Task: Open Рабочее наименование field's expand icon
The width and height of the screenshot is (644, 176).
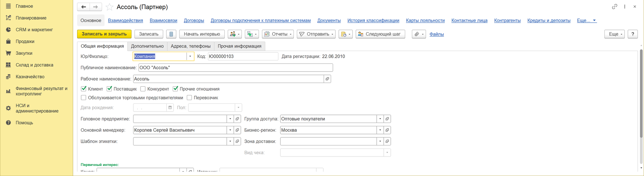Action: (327, 79)
